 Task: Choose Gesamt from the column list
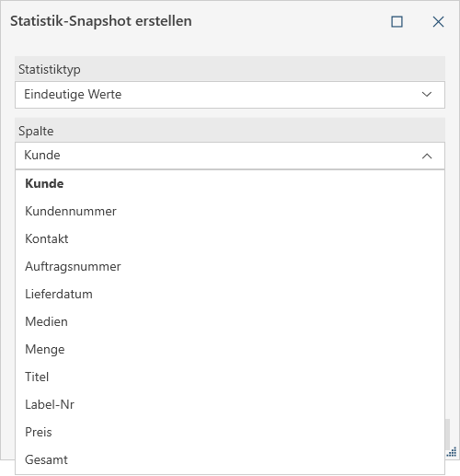230,459
